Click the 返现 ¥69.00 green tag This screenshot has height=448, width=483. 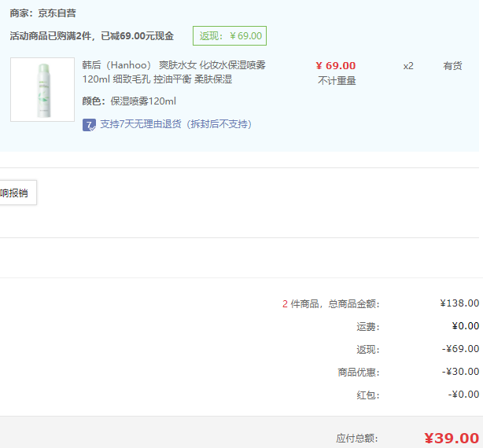point(230,36)
